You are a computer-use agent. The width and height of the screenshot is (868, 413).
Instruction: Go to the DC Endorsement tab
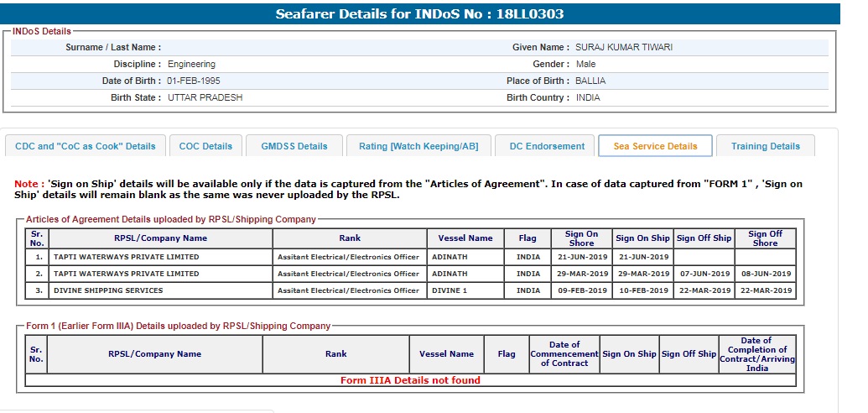click(547, 146)
